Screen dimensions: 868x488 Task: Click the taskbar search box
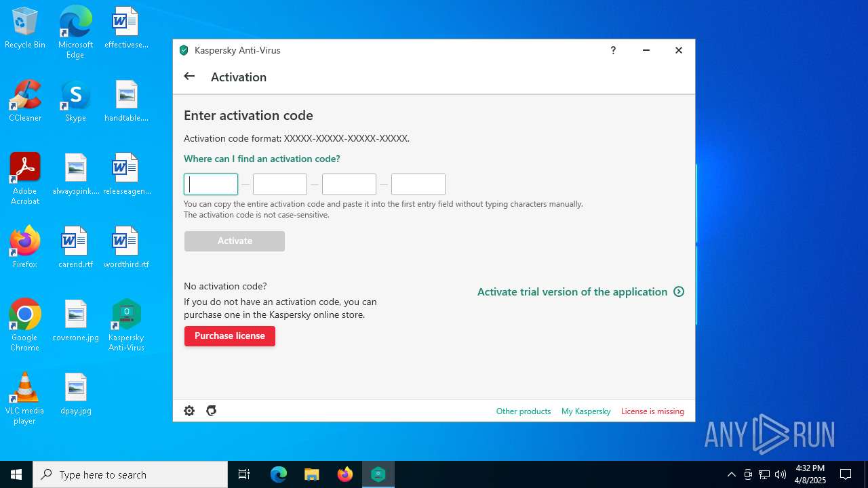(x=130, y=474)
